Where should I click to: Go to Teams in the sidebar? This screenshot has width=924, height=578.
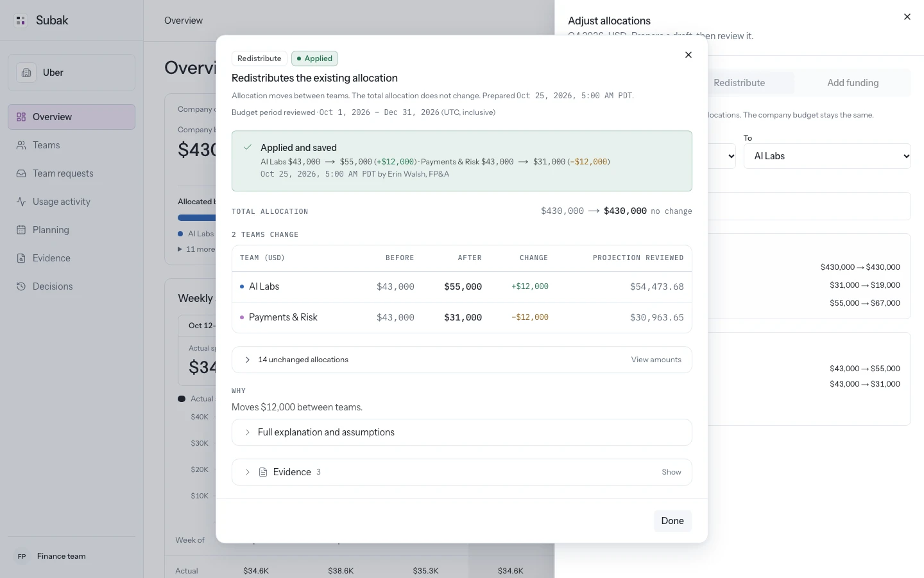point(71,145)
